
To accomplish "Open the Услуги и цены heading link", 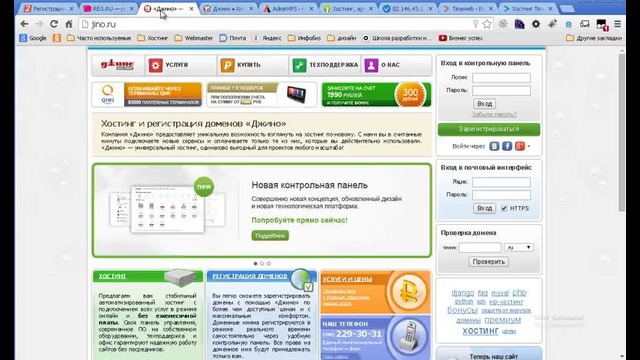I will (347, 279).
